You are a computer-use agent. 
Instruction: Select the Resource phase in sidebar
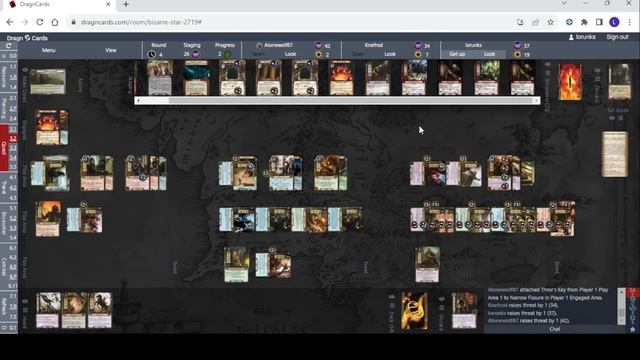click(4, 77)
